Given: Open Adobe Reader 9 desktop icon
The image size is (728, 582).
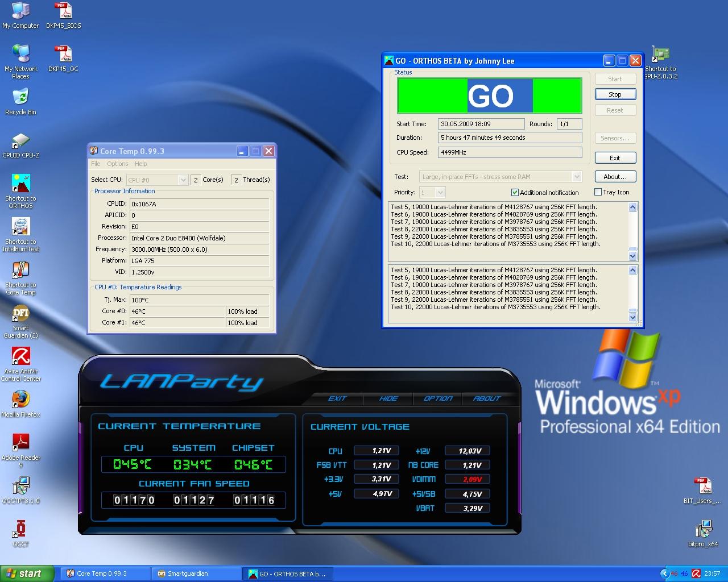Looking at the screenshot, I should pyautogui.click(x=20, y=451).
